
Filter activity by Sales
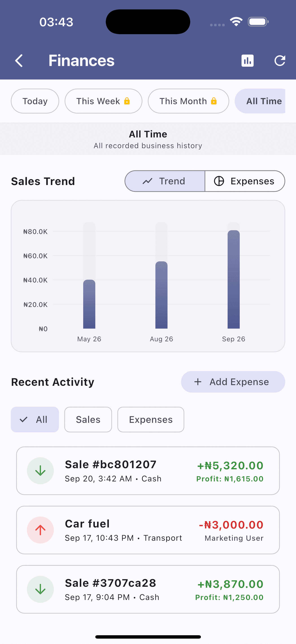coord(88,419)
